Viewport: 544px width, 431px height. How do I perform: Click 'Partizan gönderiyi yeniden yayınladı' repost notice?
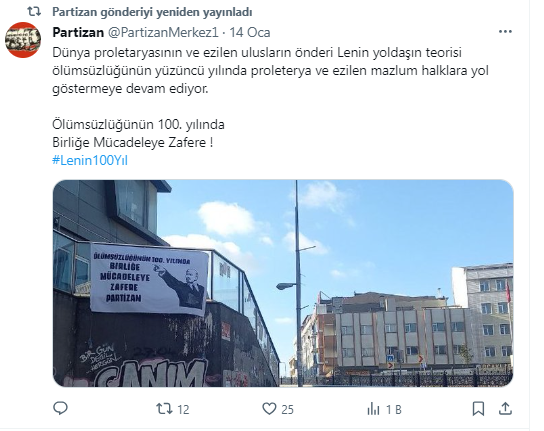click(x=152, y=12)
